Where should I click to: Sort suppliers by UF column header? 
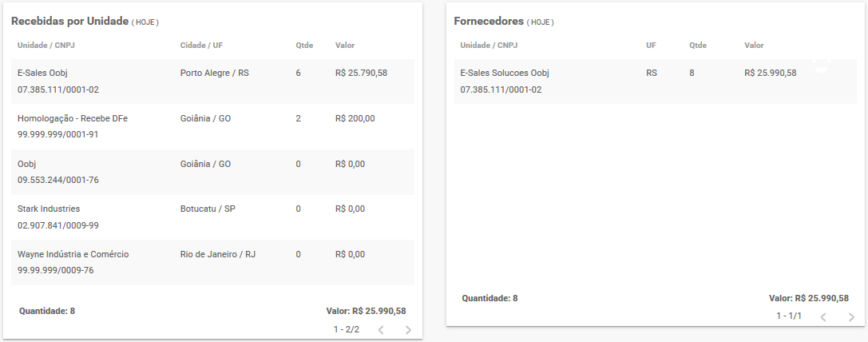(651, 46)
